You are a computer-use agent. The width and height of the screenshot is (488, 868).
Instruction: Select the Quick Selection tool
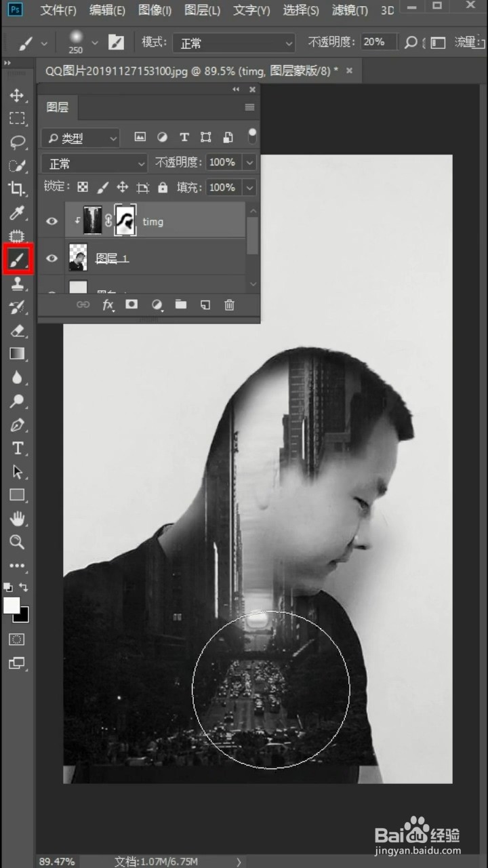(17, 165)
